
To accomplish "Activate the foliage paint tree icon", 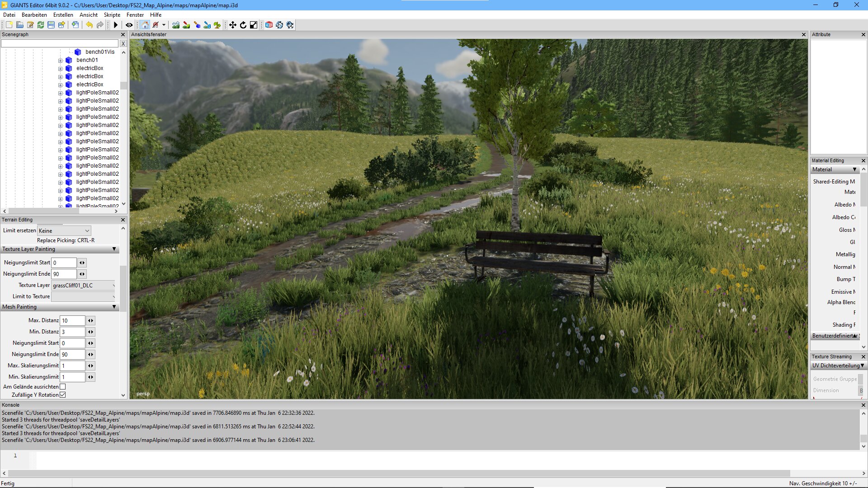I will click(217, 25).
